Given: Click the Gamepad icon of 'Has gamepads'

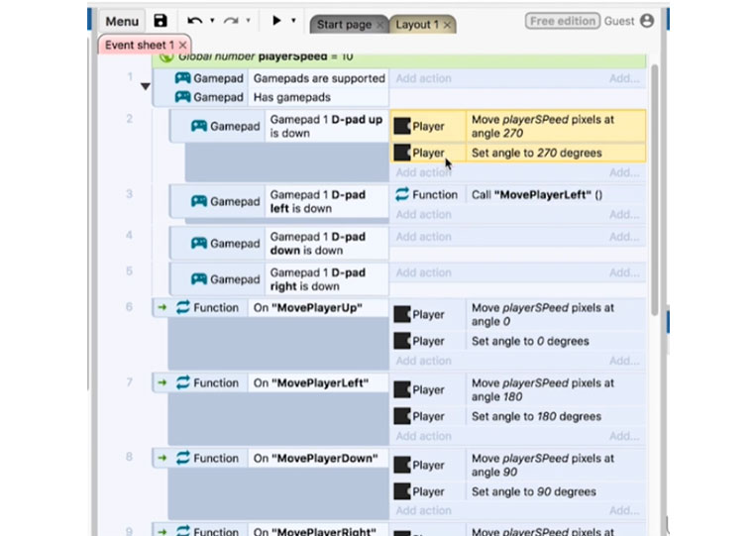Looking at the screenshot, I should [x=182, y=97].
